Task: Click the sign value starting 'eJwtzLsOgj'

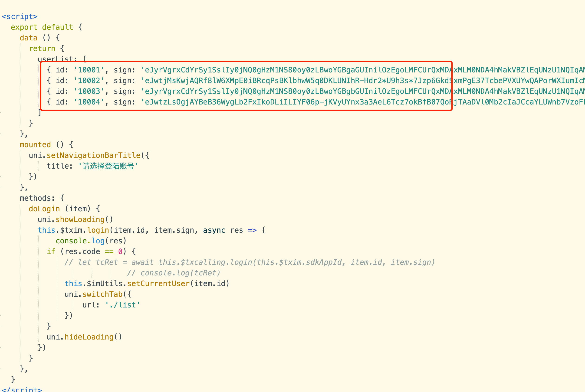Action: click(363, 102)
